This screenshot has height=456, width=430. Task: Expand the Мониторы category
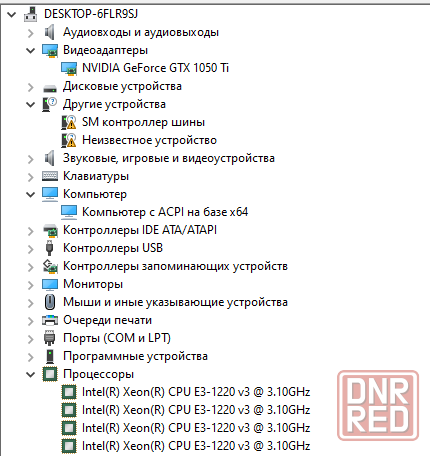pos(31,285)
